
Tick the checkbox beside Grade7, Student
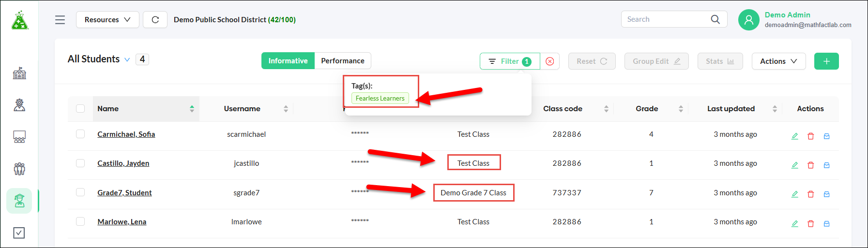(x=80, y=192)
